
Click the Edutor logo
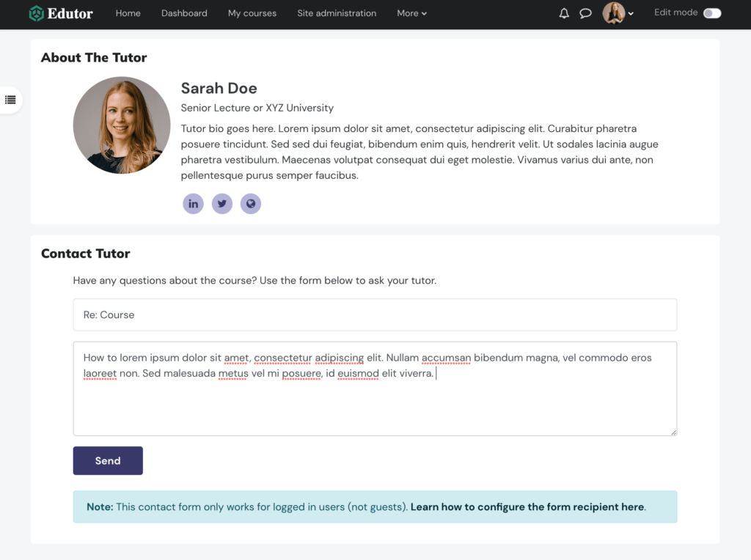pyautogui.click(x=61, y=12)
